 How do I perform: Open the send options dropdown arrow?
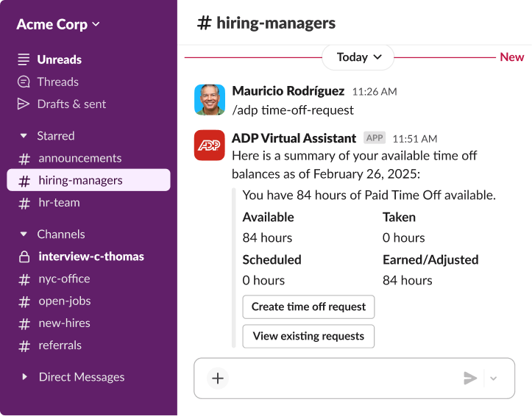(x=493, y=379)
